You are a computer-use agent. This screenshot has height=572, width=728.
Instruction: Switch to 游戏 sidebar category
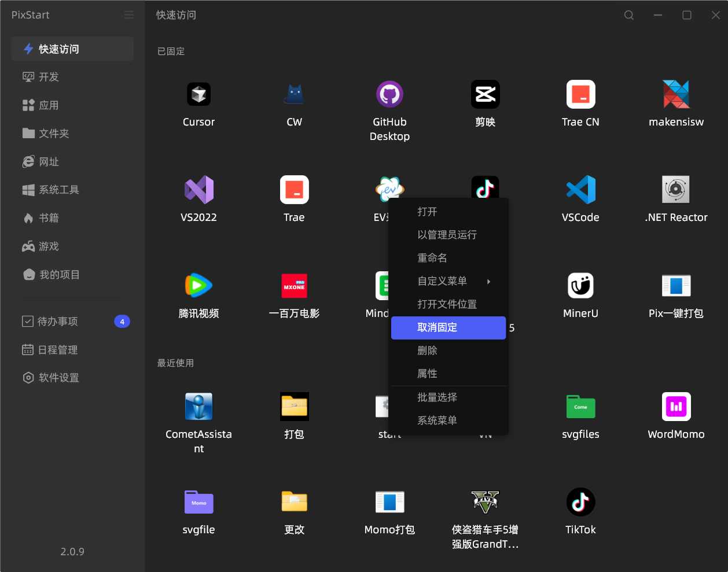tap(72, 246)
